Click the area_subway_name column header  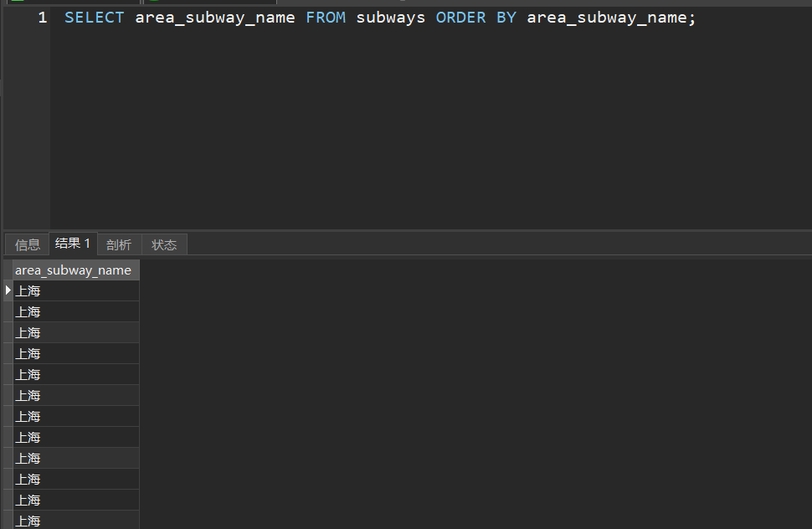click(x=76, y=270)
